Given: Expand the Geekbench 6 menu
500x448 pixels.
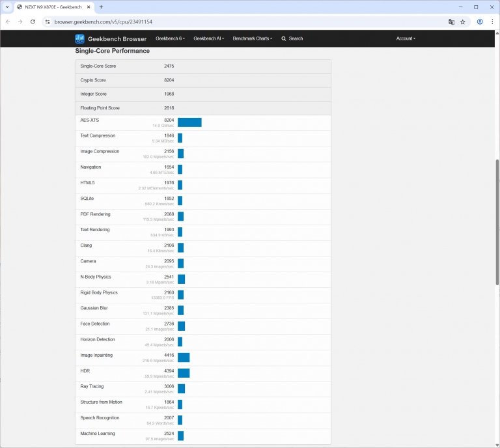Looking at the screenshot, I should 170,38.
